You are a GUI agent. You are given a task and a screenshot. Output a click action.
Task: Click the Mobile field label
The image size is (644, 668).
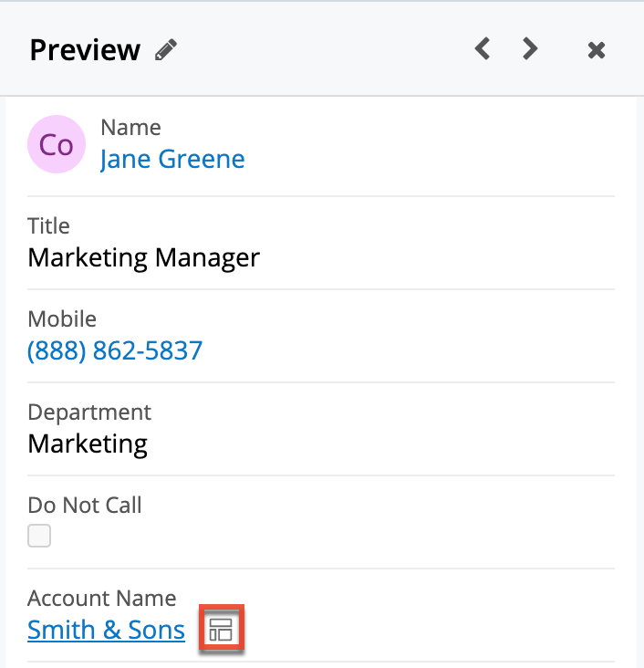[x=62, y=318]
